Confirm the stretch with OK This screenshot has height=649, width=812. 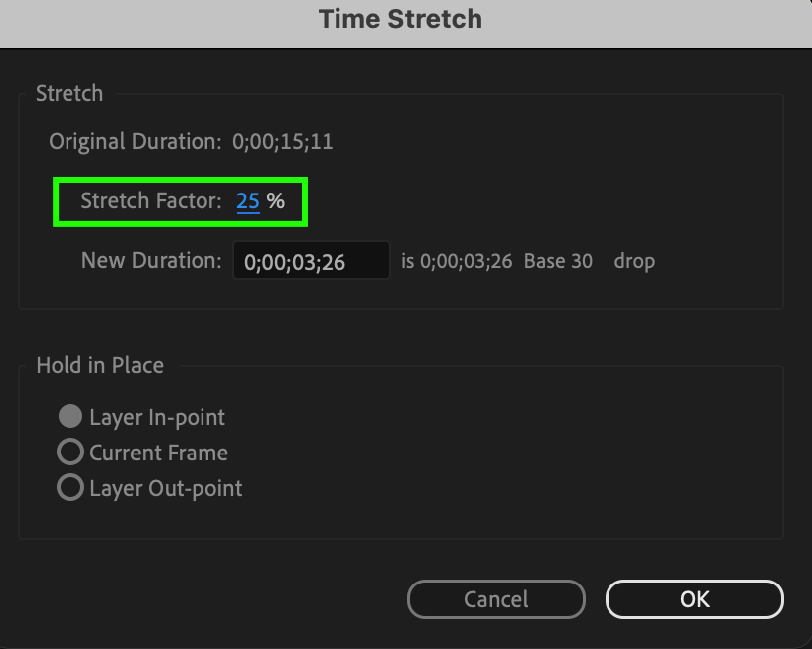[x=694, y=599]
